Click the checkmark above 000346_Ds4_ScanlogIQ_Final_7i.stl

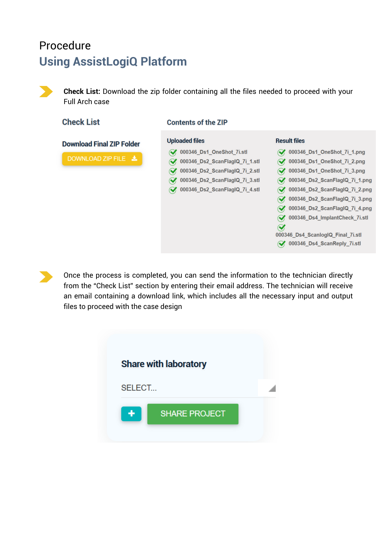coord(281,227)
